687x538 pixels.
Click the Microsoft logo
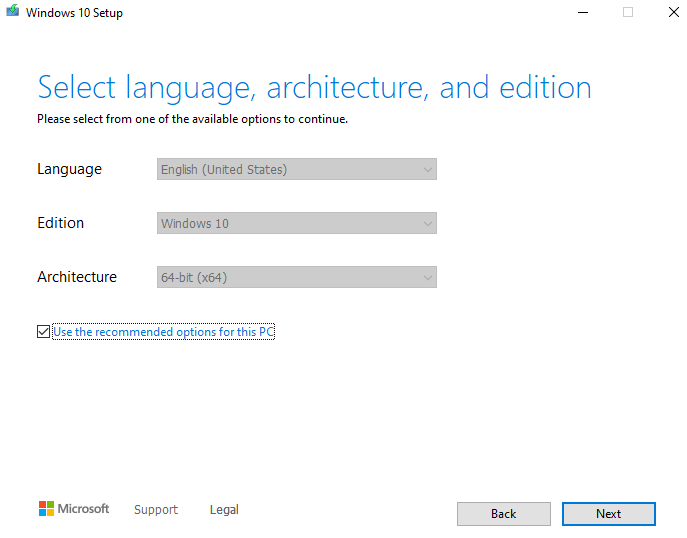point(74,509)
